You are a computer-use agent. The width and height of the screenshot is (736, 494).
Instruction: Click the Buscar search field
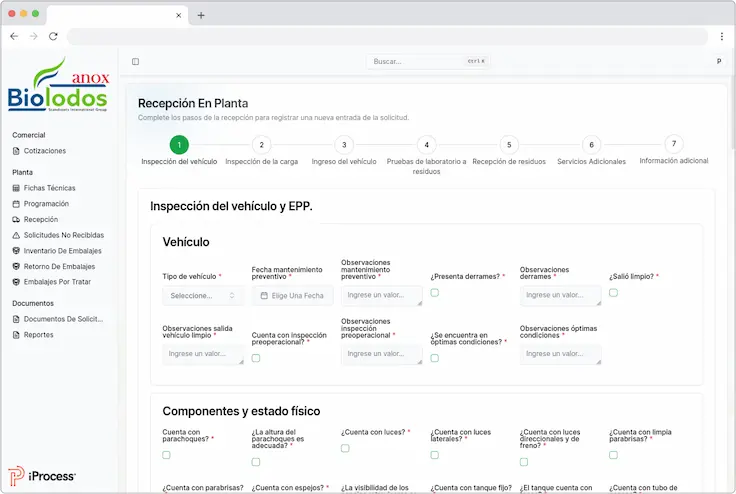coord(428,62)
